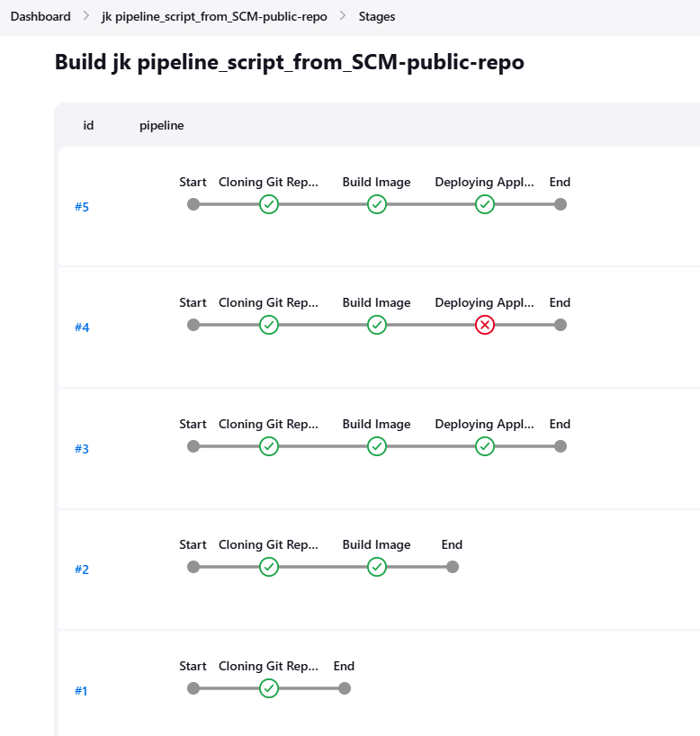This screenshot has height=736, width=700.
Task: Click the Start node of build #2
Action: pos(193,567)
